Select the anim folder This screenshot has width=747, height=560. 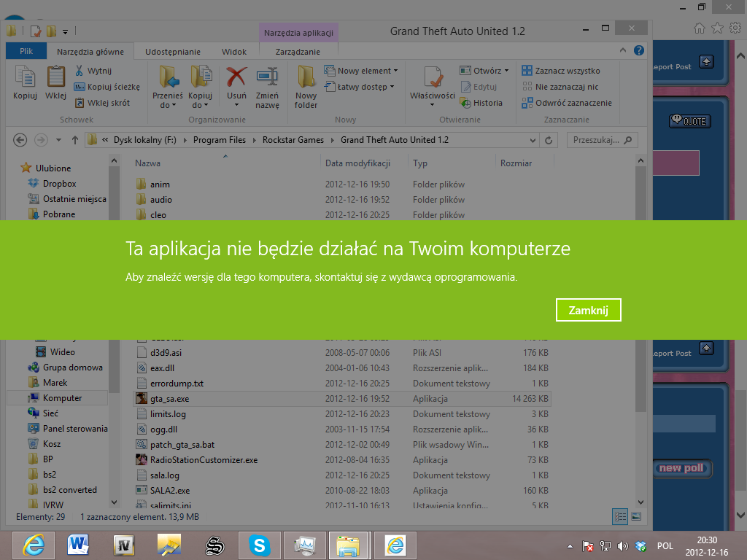click(x=341, y=184)
